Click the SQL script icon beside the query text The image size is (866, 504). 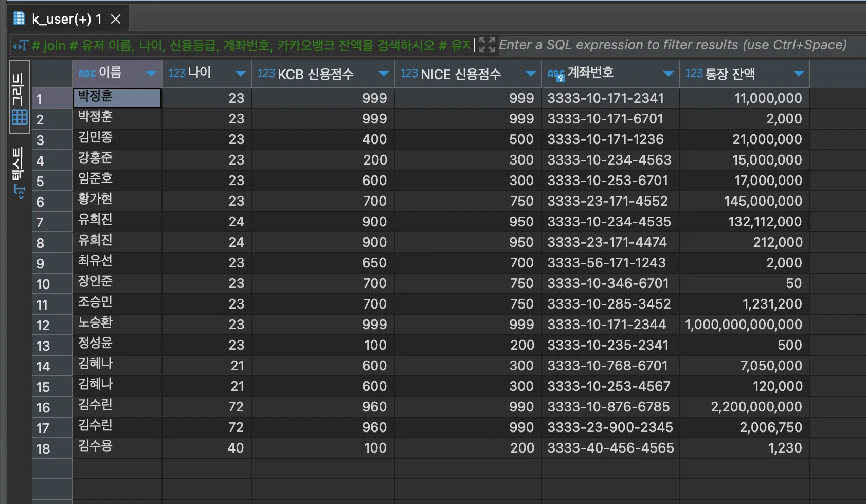coord(21,46)
